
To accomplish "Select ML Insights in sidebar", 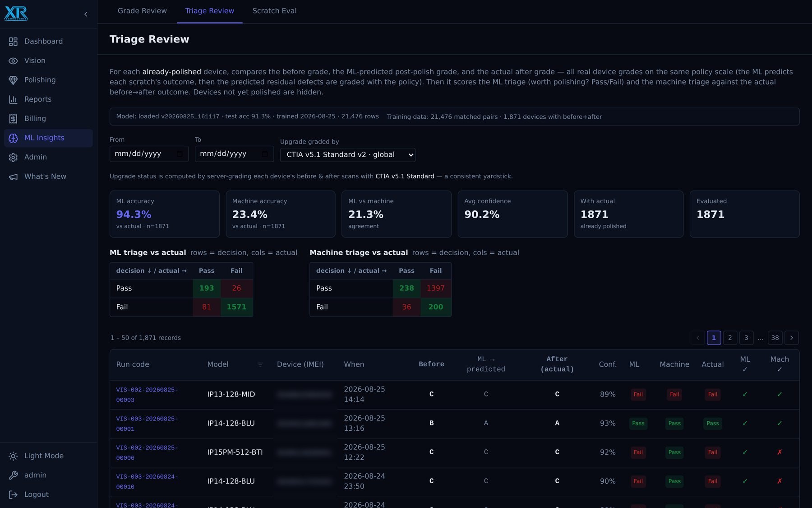I will click(48, 138).
